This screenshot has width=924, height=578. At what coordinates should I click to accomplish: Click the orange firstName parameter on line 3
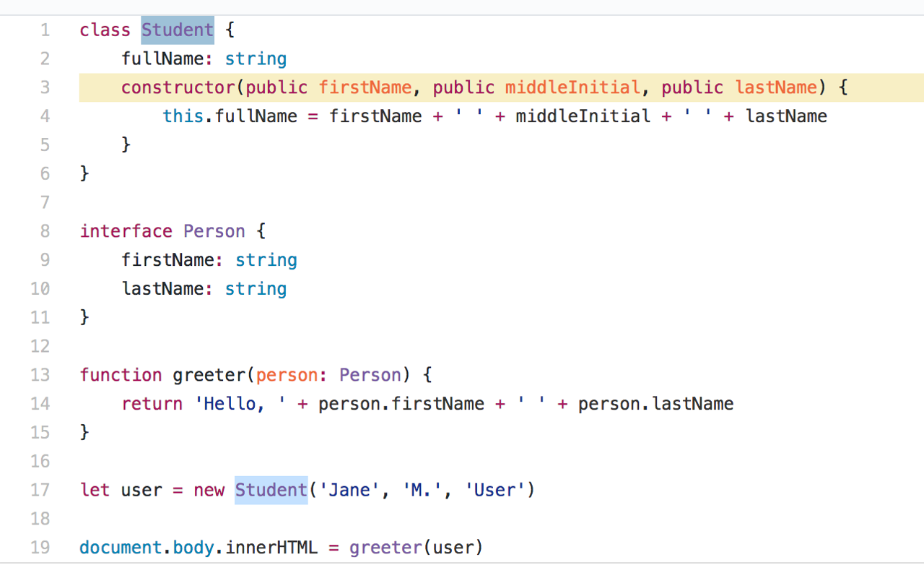[x=365, y=88]
